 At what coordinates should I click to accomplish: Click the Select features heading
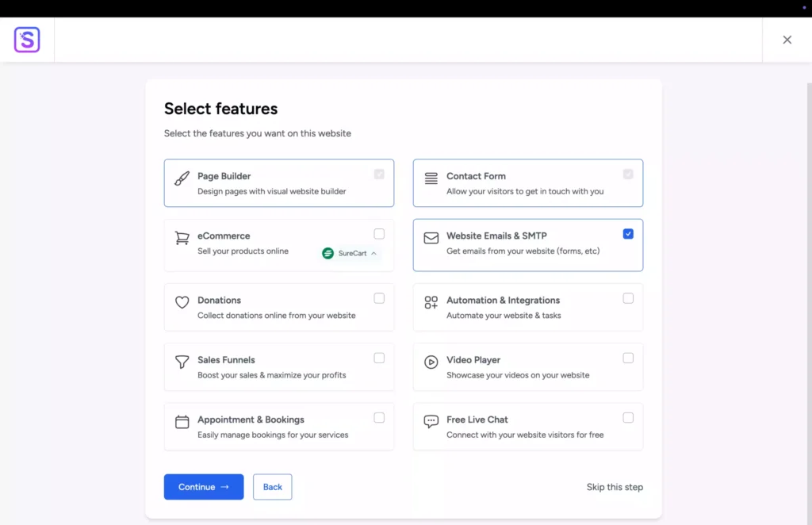coord(220,109)
